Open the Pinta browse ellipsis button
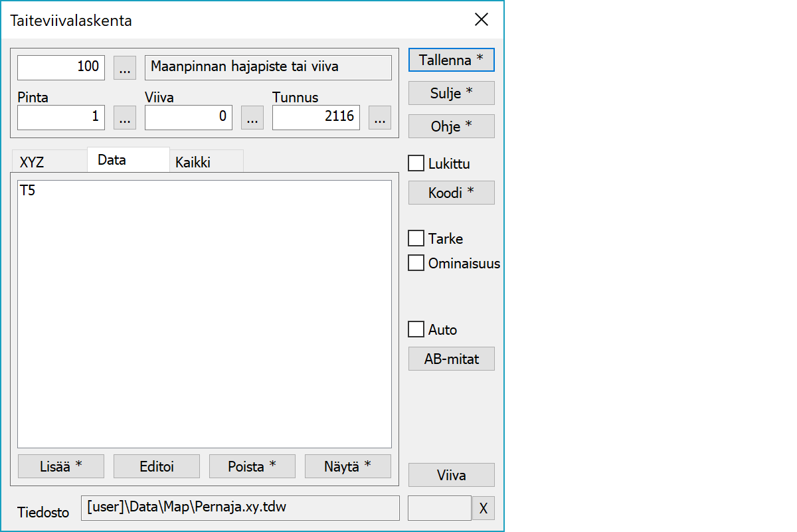797x532 pixels. [125, 118]
